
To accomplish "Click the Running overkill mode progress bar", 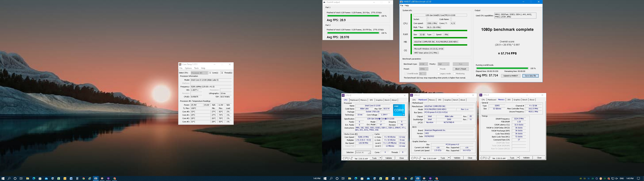I will 502,68.
